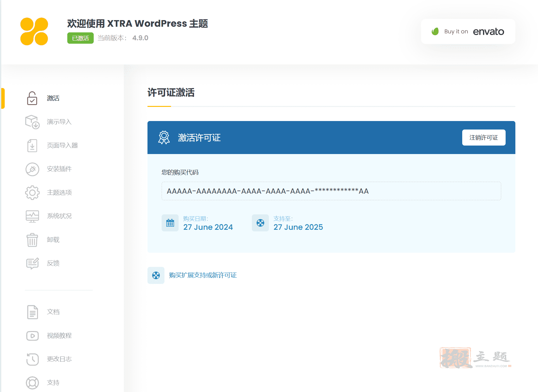538x392 pixels.
Task: Click the monitor icon for 系统状况
Action: (x=32, y=216)
